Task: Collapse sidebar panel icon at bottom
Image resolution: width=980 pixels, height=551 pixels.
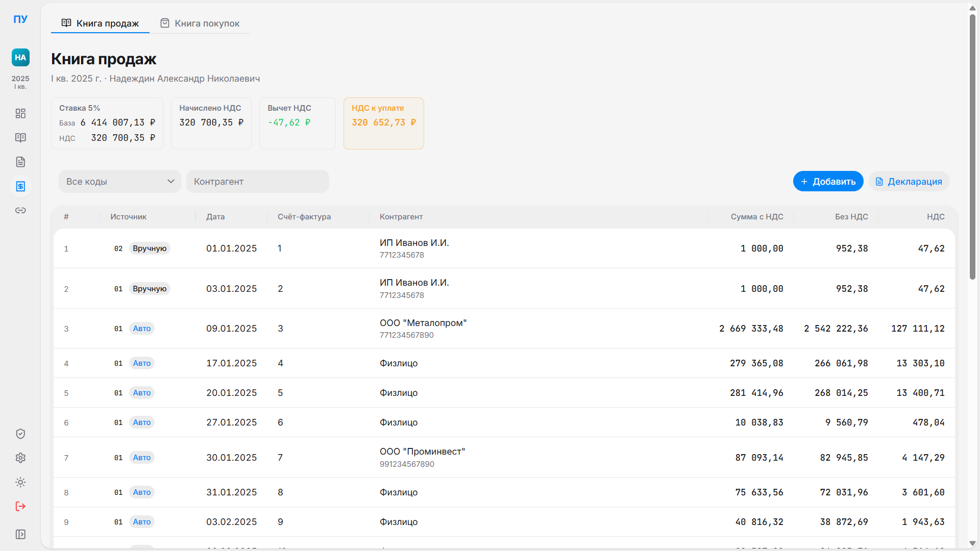Action: [20, 534]
